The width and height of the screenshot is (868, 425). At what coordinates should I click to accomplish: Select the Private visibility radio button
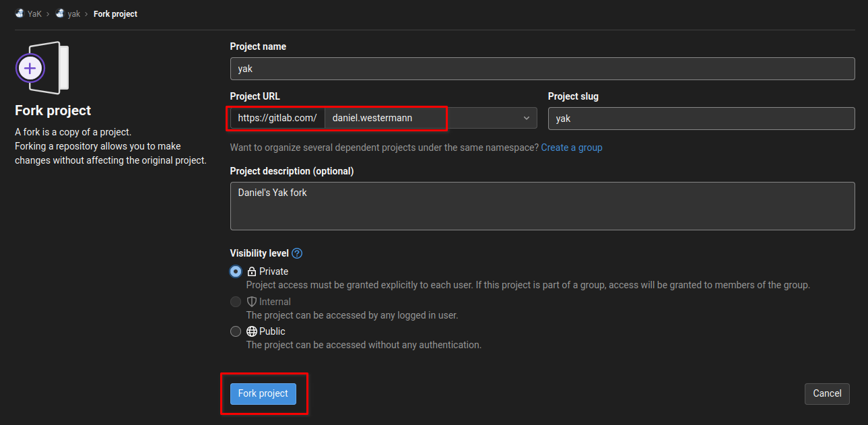(x=236, y=271)
